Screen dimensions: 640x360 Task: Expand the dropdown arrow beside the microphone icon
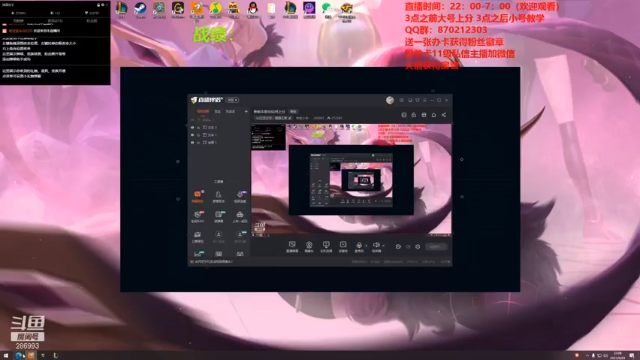366,246
